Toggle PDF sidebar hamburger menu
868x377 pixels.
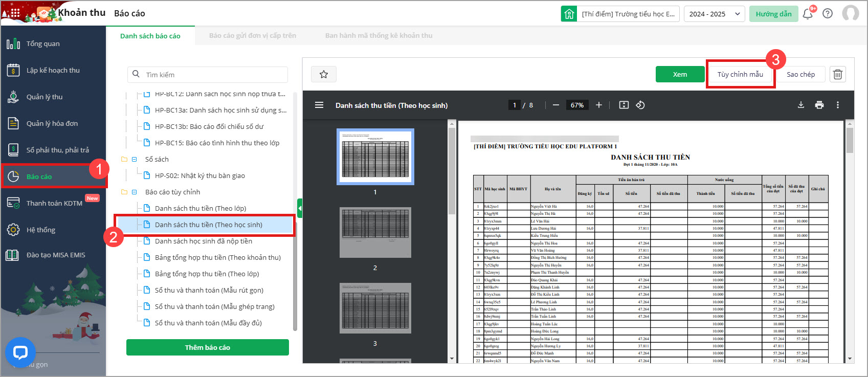tap(319, 105)
